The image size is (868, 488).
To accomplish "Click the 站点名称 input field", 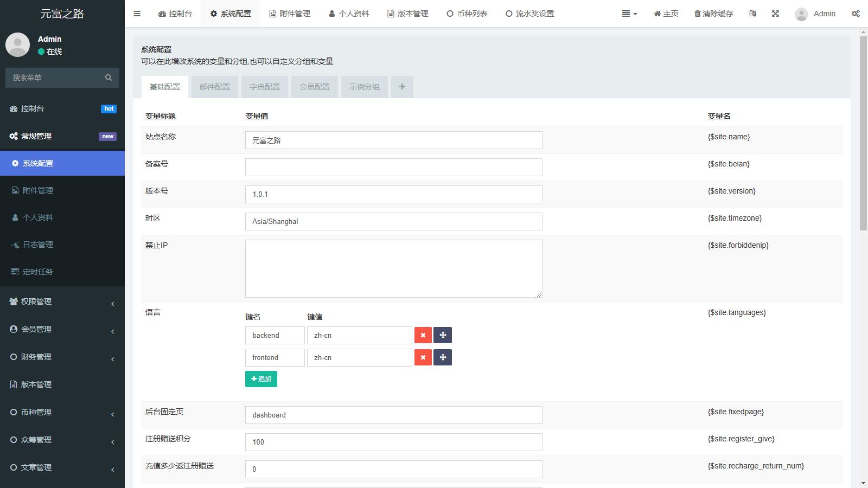I will click(393, 140).
